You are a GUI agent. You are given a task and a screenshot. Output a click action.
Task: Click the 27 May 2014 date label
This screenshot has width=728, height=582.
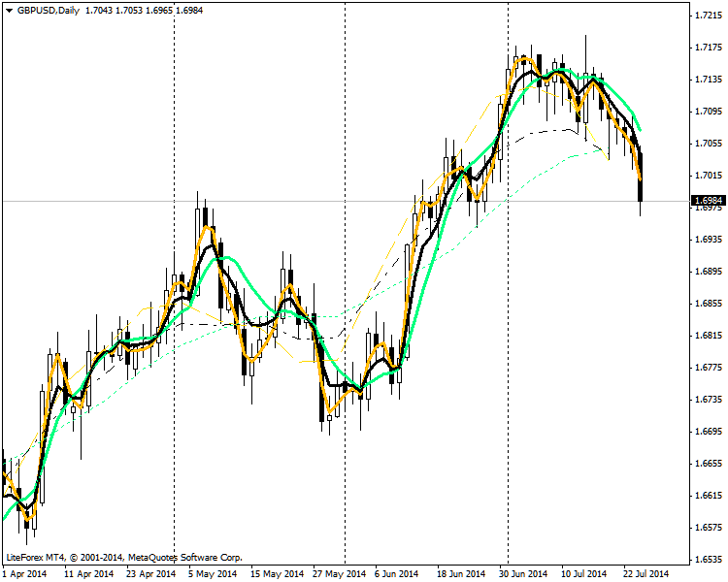340,573
